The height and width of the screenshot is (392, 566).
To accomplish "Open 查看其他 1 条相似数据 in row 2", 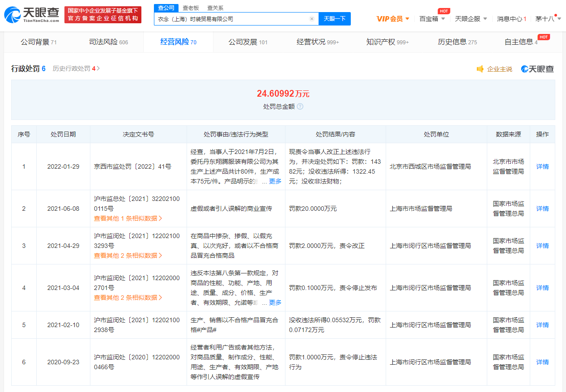I will (128, 218).
